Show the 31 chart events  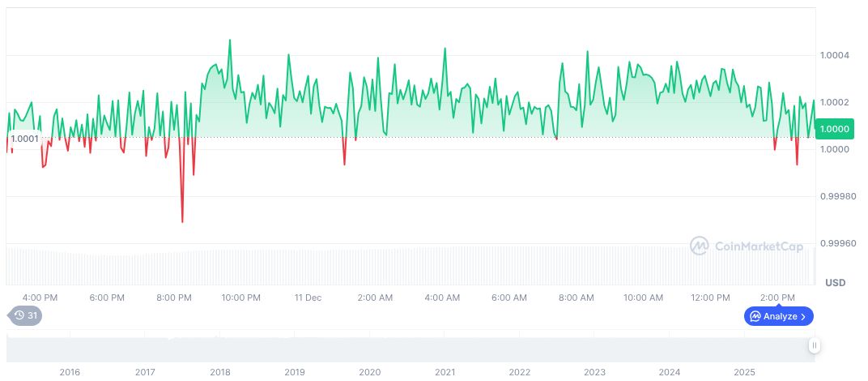click(25, 315)
